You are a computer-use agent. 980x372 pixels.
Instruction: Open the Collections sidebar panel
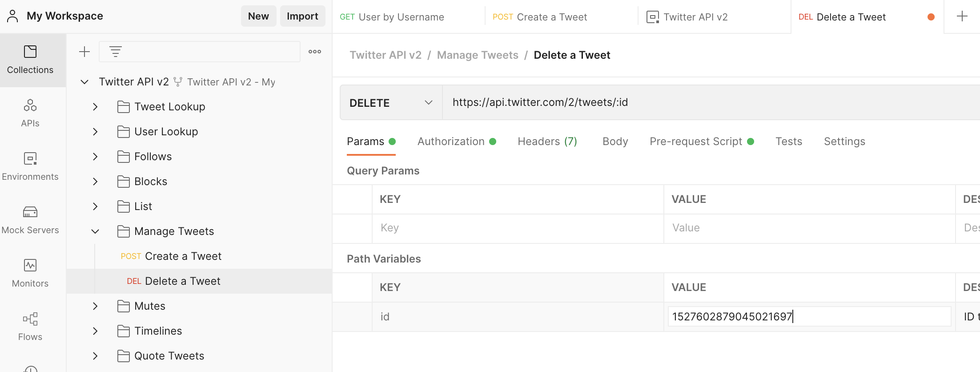(x=30, y=60)
